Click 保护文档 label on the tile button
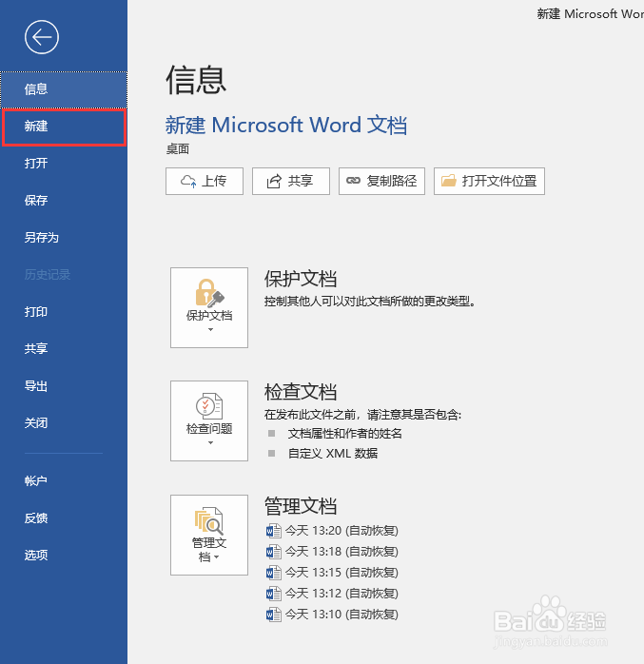This screenshot has height=664, width=644. tap(209, 316)
